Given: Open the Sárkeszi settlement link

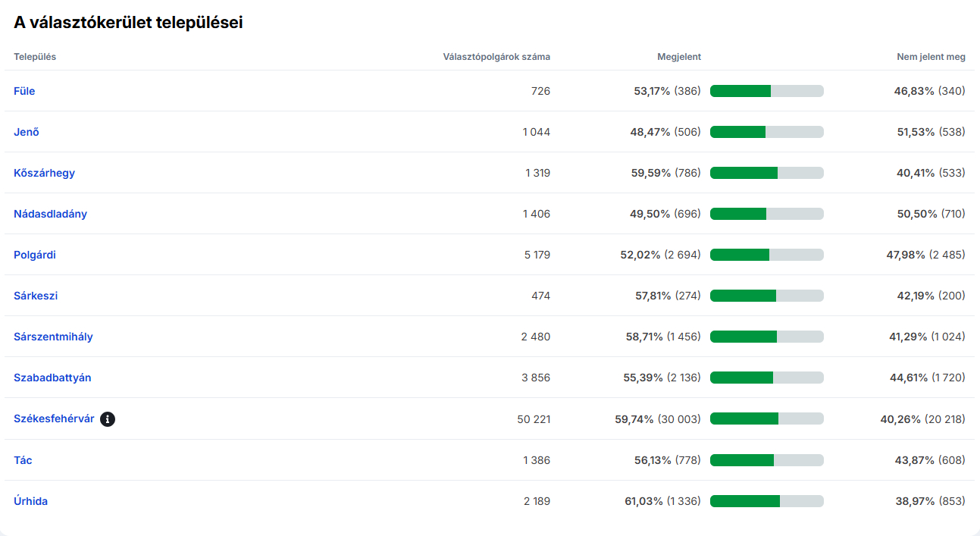Looking at the screenshot, I should 36,296.
